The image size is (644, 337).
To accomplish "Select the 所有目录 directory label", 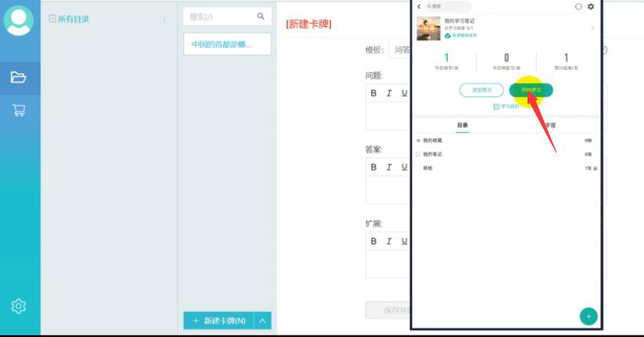I will click(x=74, y=19).
